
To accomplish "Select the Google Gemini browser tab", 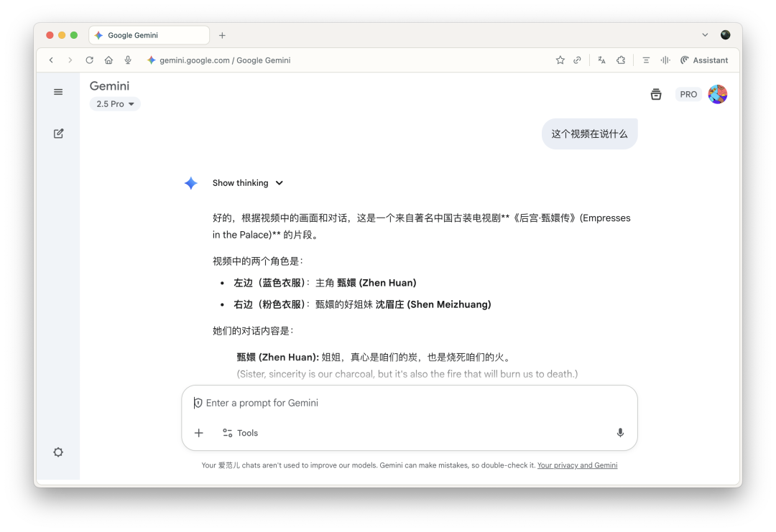I will (149, 35).
